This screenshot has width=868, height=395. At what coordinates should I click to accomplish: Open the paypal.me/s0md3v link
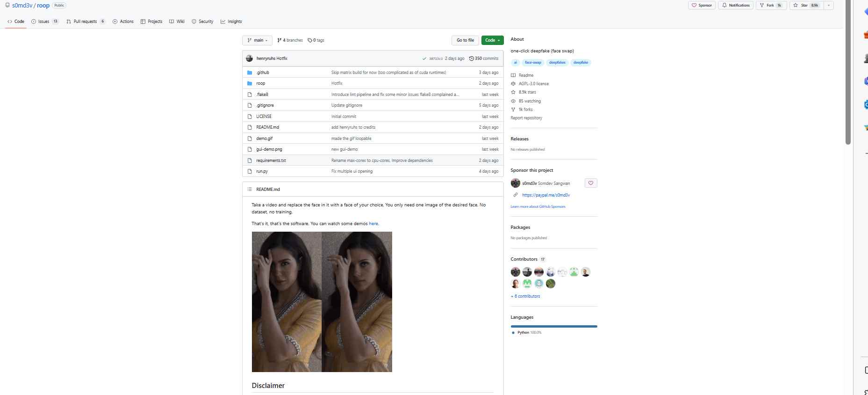(546, 195)
